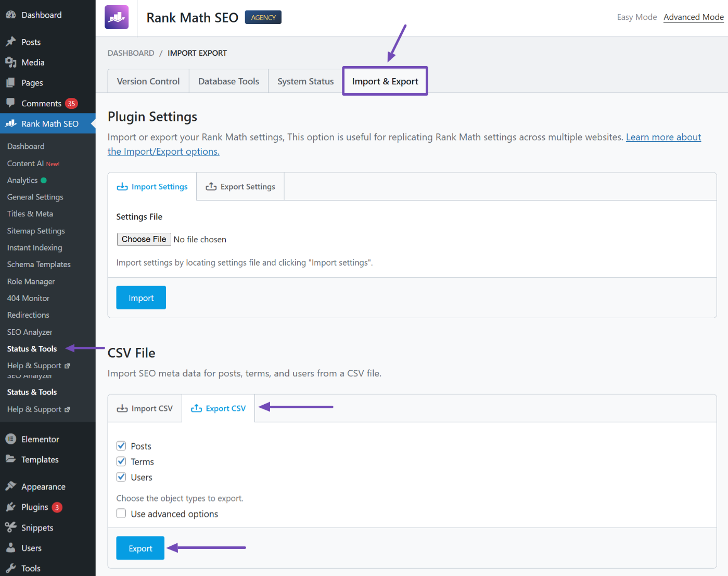Open General Settings submenu item
This screenshot has width=728, height=576.
35,197
